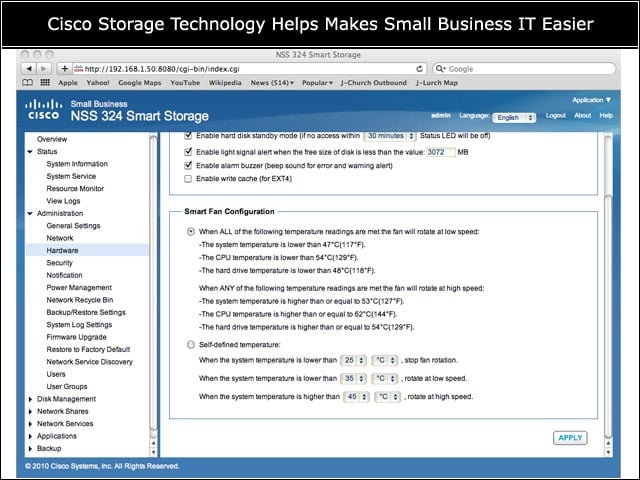
Task: Open User Groups page
Action: pos(67,387)
